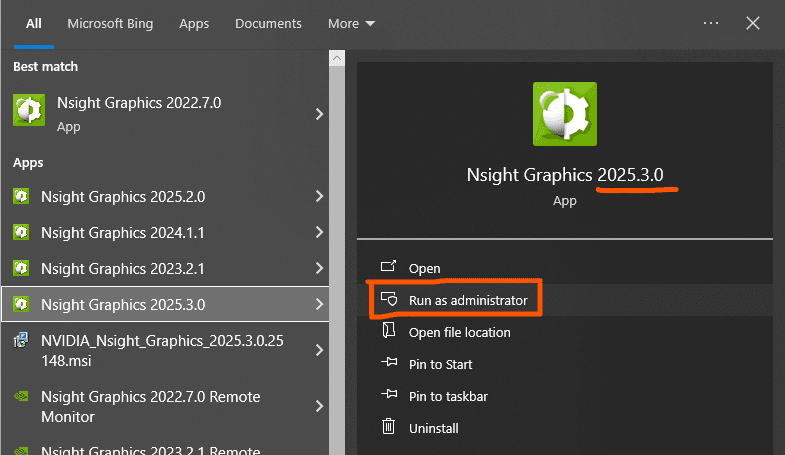Screen dimensions: 785x455
Task: Click the Nsight Graphics 2025.2.0 app icon
Action: coord(21,196)
